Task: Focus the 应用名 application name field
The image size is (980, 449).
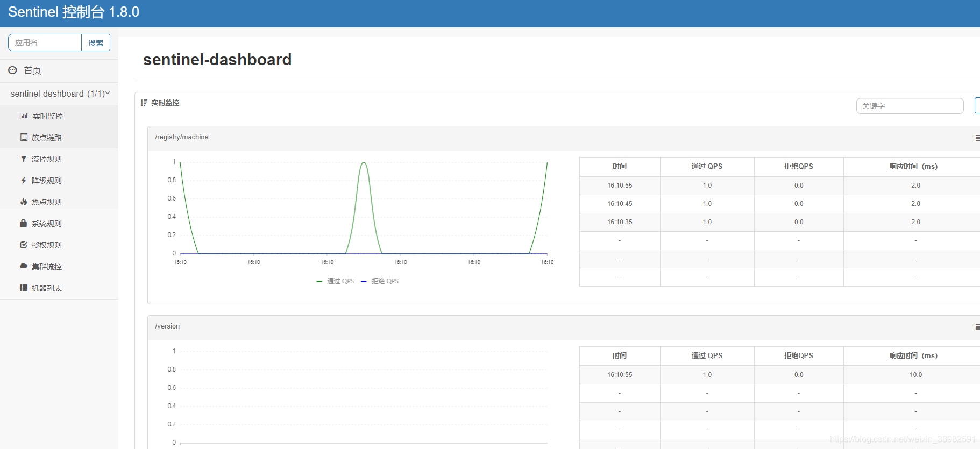Action: pyautogui.click(x=45, y=42)
